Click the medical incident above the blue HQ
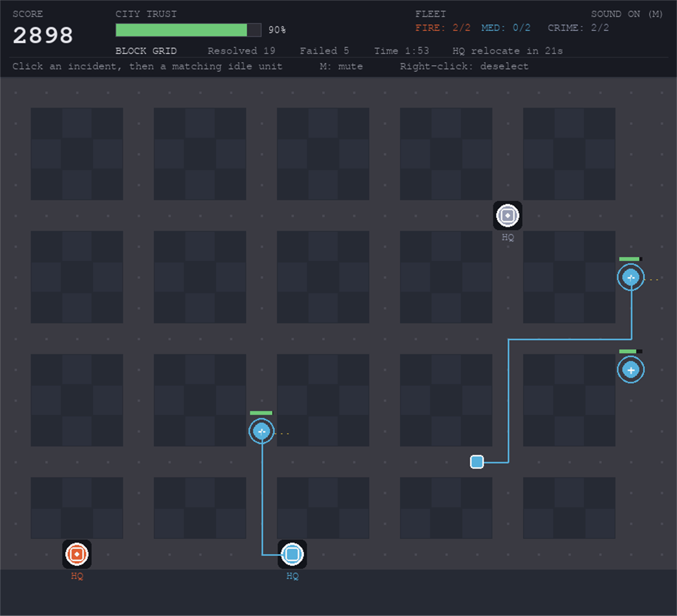The width and height of the screenshot is (677, 616). pyautogui.click(x=261, y=431)
